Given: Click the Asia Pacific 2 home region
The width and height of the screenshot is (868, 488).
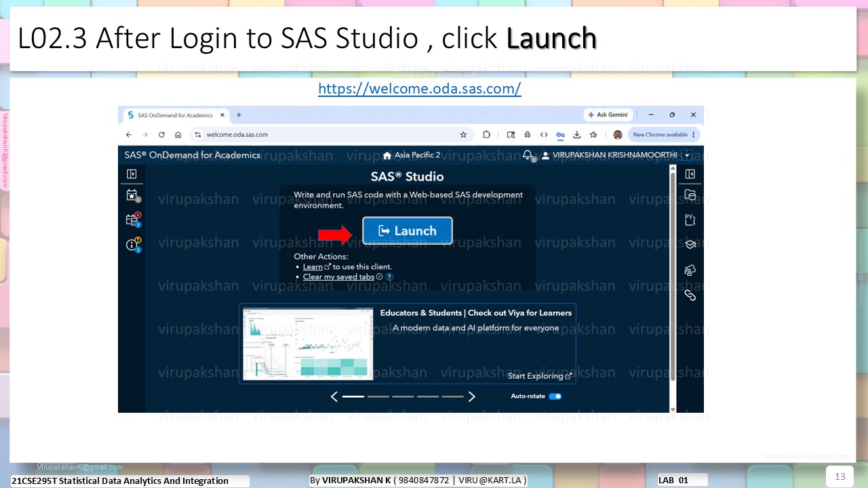Looking at the screenshot, I should [412, 155].
